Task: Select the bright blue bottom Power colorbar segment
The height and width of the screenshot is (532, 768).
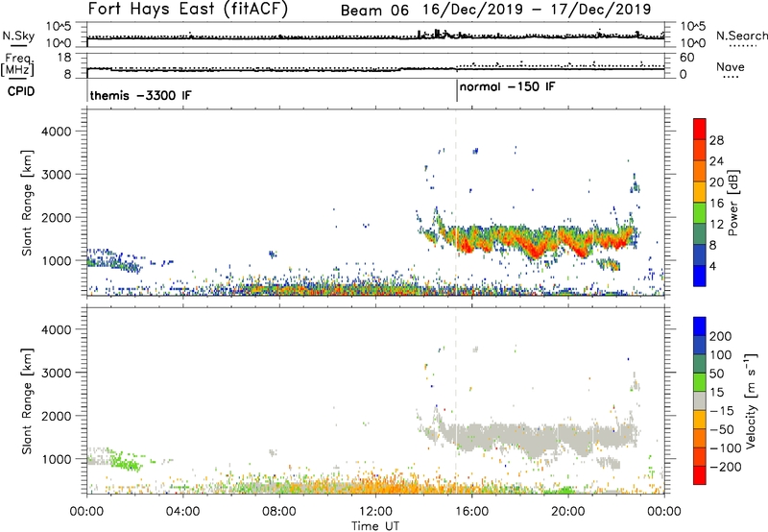Action: (x=700, y=276)
